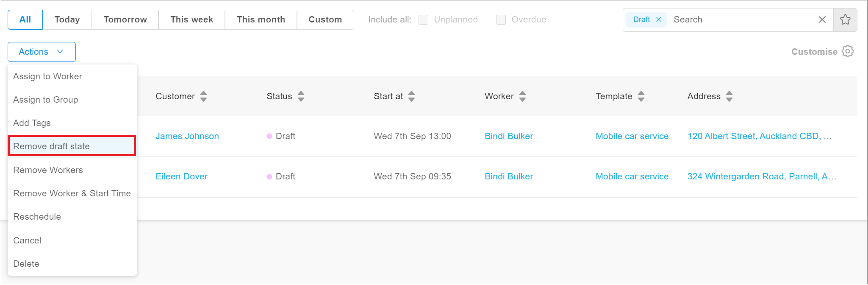The image size is (868, 285).
Task: Sort by Start at column arrows
Action: coord(412,96)
